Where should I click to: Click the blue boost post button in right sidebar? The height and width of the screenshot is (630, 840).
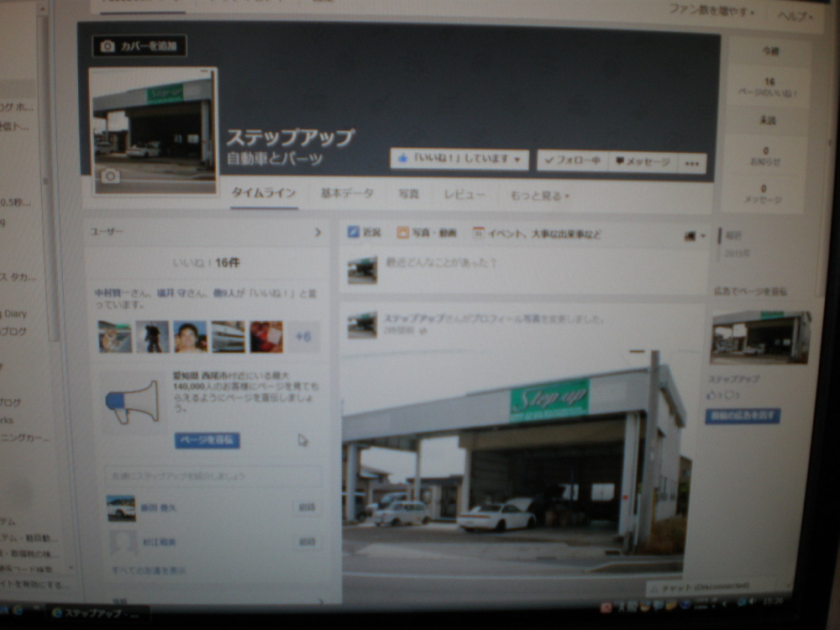(x=743, y=417)
